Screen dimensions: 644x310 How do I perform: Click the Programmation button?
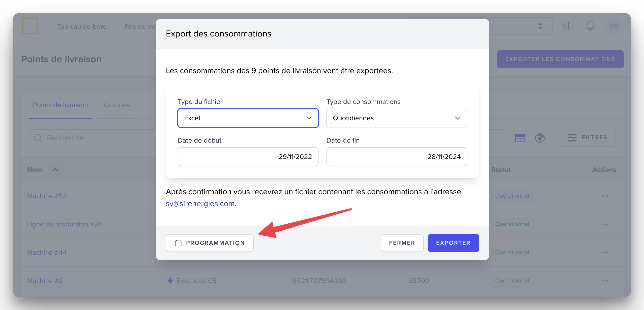pyautogui.click(x=209, y=243)
